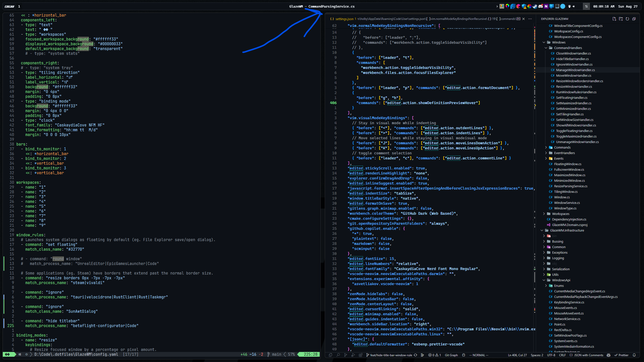
Task: Collapse all folders in the Explorer
Action: click(x=634, y=19)
